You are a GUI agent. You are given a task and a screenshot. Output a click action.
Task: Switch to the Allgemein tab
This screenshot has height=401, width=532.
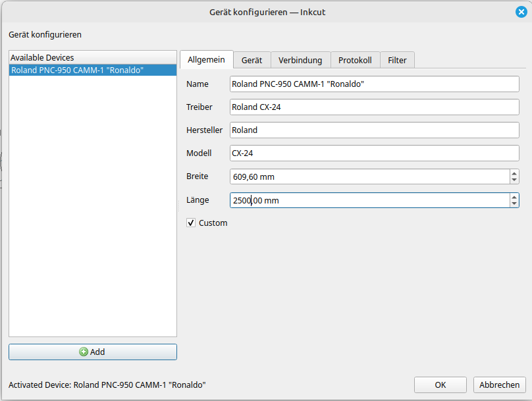tap(206, 60)
